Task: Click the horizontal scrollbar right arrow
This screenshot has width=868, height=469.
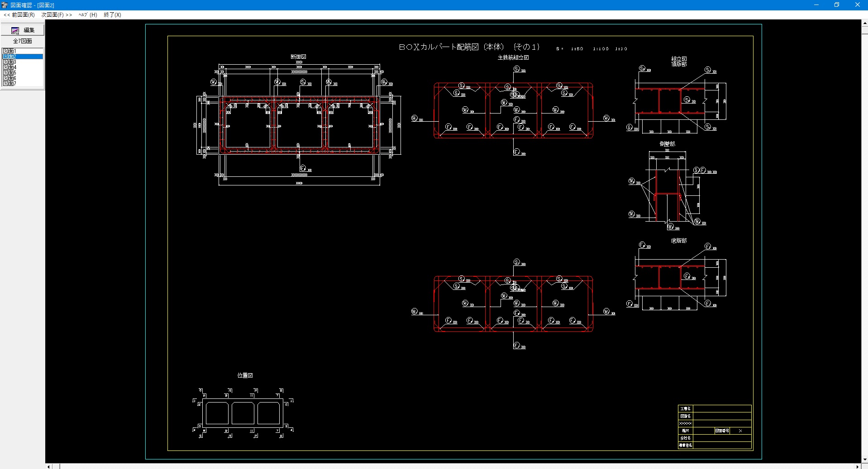Action: [857, 466]
